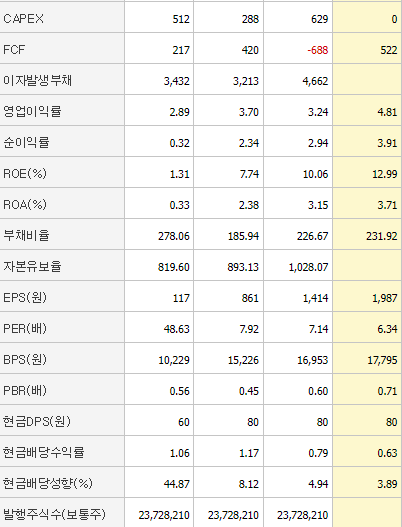Click the 영업이익률 row label
This screenshot has height=527, width=402.
point(32,112)
